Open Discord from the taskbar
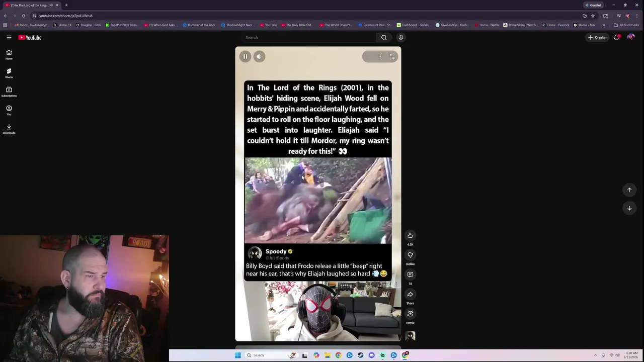This screenshot has height=362, width=644. coord(371,355)
